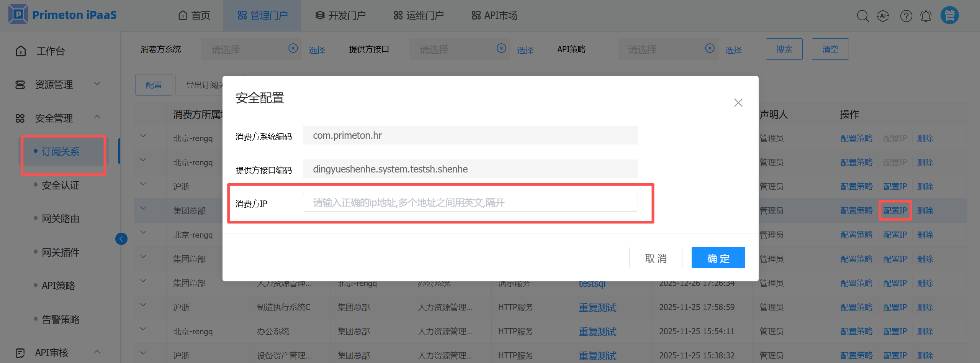Image resolution: width=980 pixels, height=363 pixels.
Task: Click the 确定 button in dialog
Action: [x=718, y=258]
